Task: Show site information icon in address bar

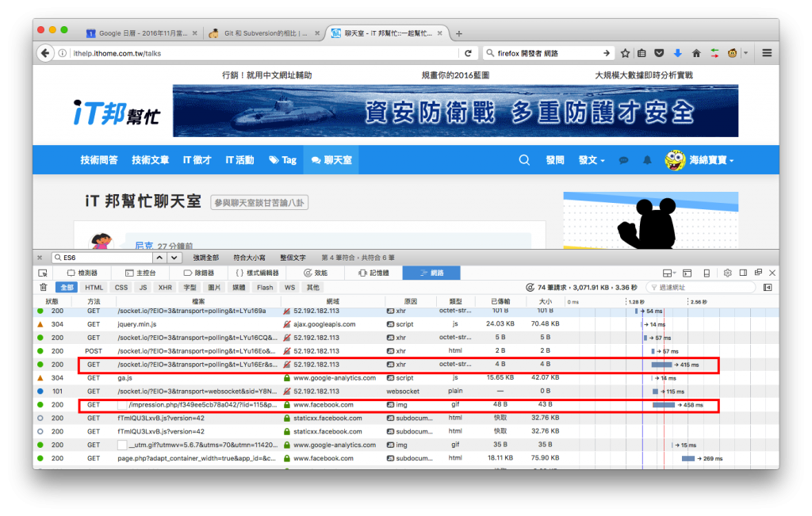Action: (62, 53)
